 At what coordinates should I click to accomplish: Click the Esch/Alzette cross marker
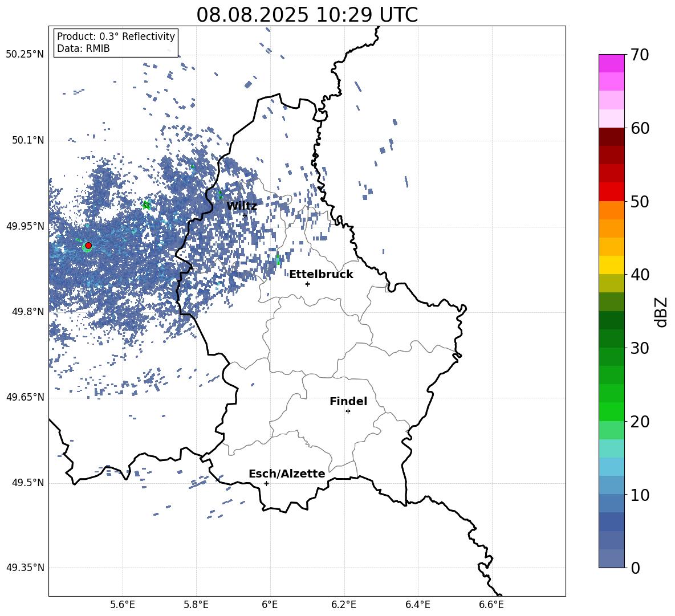[x=266, y=483]
